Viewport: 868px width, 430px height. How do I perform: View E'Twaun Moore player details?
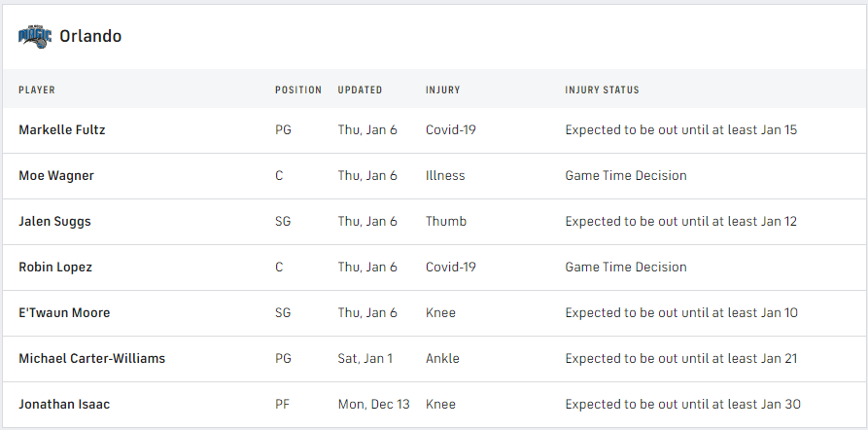point(64,313)
